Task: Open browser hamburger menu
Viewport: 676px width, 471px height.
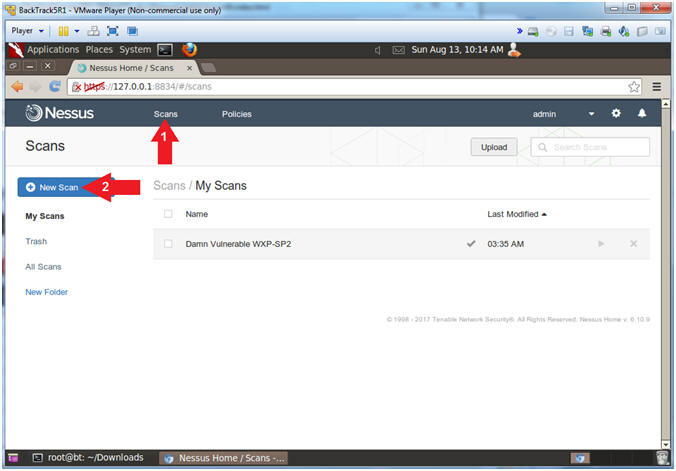Action: click(657, 87)
